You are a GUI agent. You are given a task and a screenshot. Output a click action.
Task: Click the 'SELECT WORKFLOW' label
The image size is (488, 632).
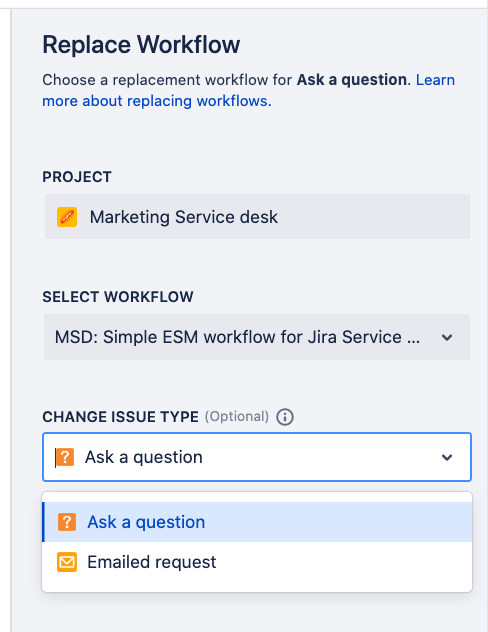click(118, 297)
